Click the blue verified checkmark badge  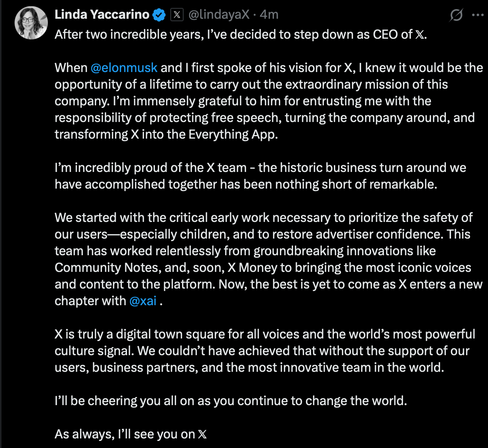coord(159,15)
